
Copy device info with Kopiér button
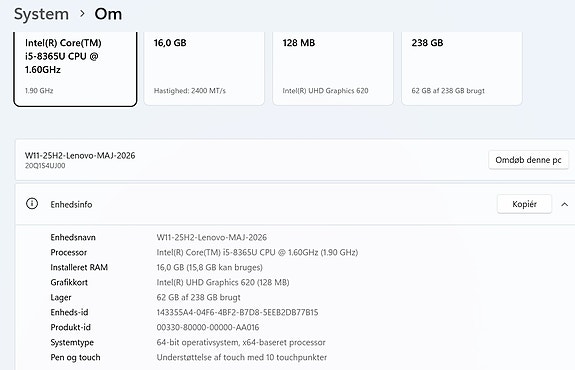tap(524, 204)
